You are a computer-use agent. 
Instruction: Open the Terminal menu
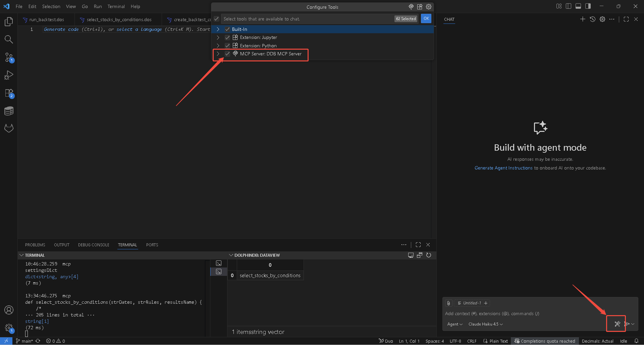[116, 6]
